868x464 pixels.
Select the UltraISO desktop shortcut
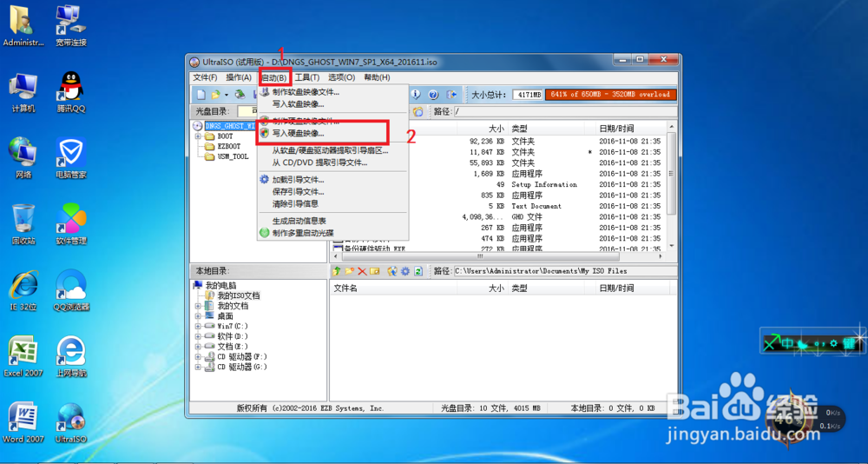(71, 422)
